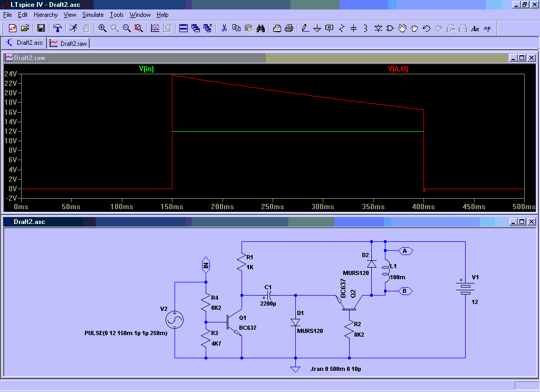Switch to the Draft2.asc tab
The image size is (540, 392).
(x=24, y=43)
